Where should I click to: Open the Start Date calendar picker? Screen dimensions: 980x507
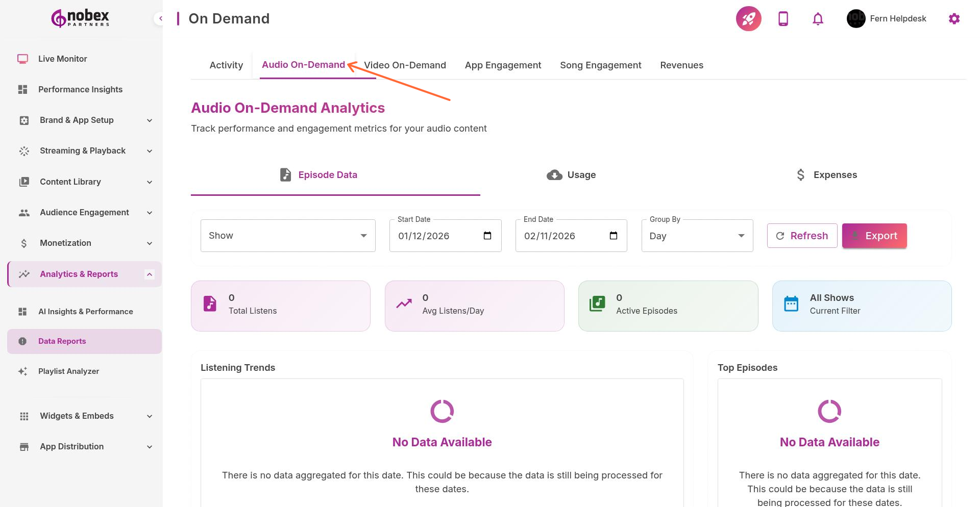click(x=487, y=236)
